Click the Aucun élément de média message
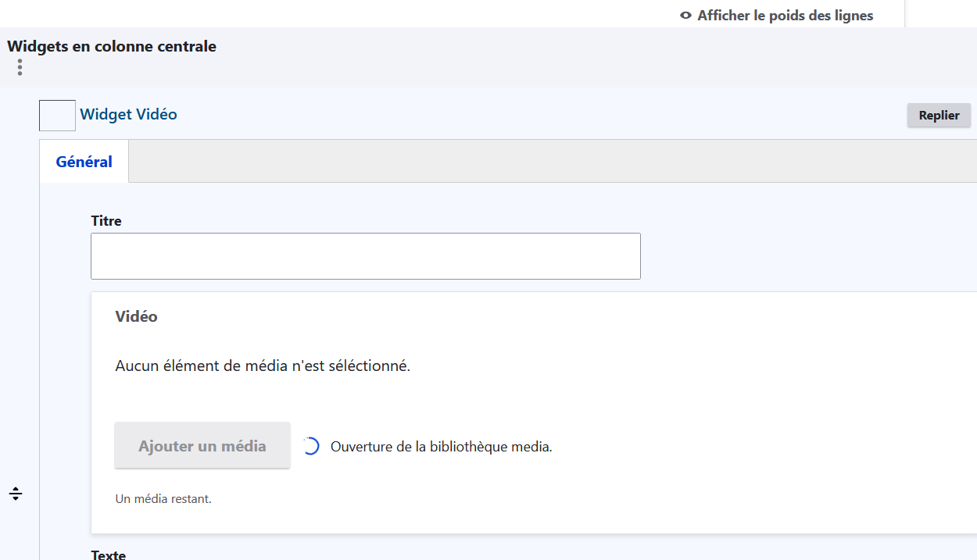The width and height of the screenshot is (977, 560). pyautogui.click(x=262, y=366)
